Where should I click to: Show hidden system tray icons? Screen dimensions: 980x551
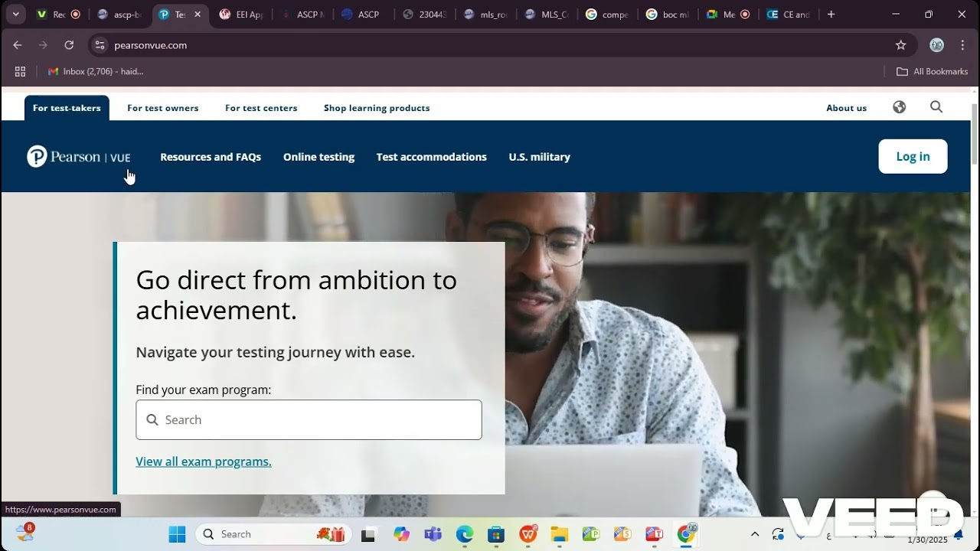pos(755,534)
